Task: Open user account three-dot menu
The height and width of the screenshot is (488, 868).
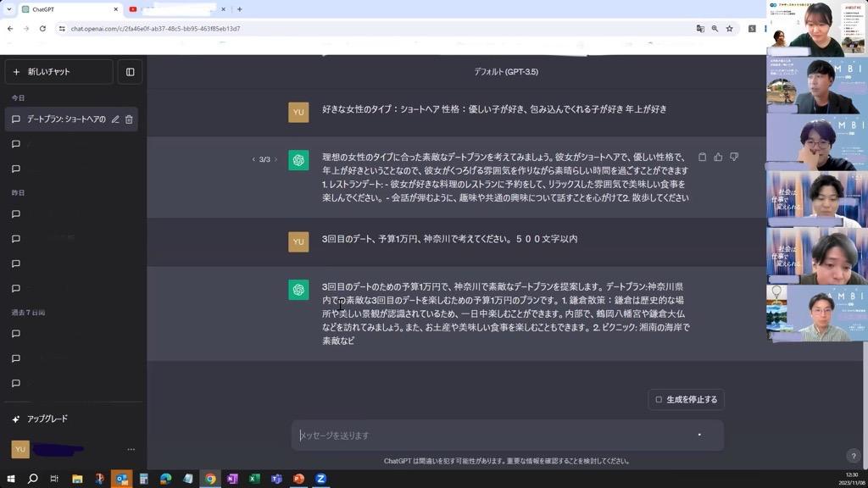Action: 131,449
